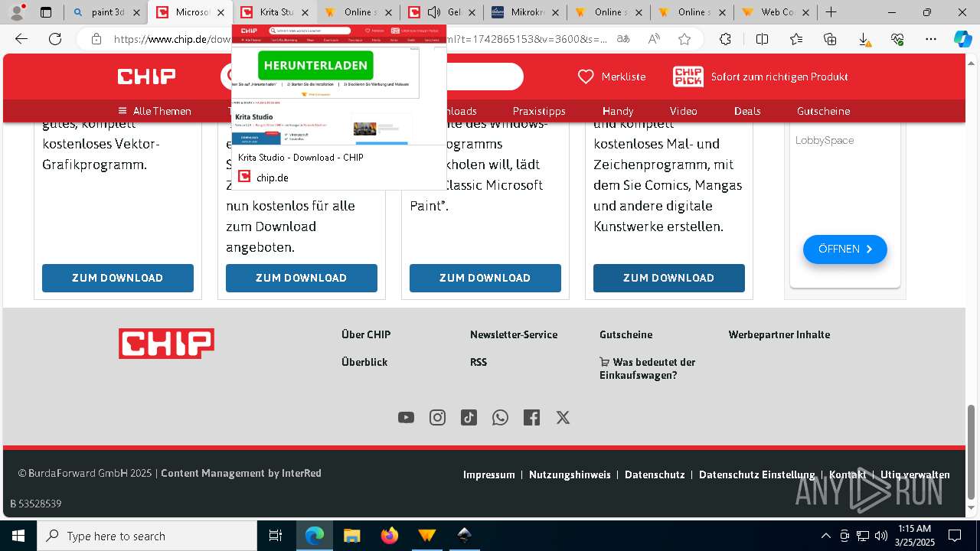The image size is (980, 551).
Task: Open Browser essentials heart icon
Action: [897, 39]
